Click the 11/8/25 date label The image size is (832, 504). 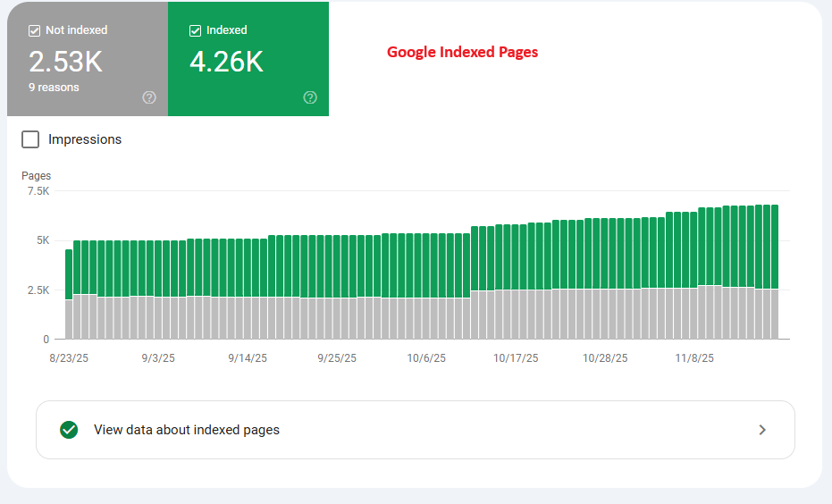tap(694, 357)
